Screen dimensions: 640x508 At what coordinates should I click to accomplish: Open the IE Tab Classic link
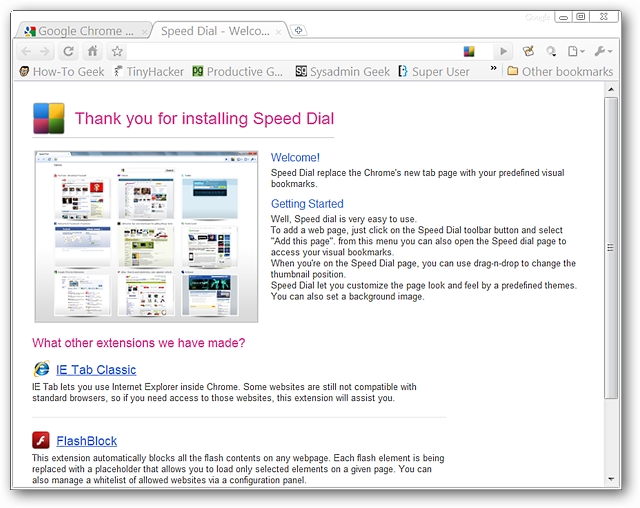(96, 370)
